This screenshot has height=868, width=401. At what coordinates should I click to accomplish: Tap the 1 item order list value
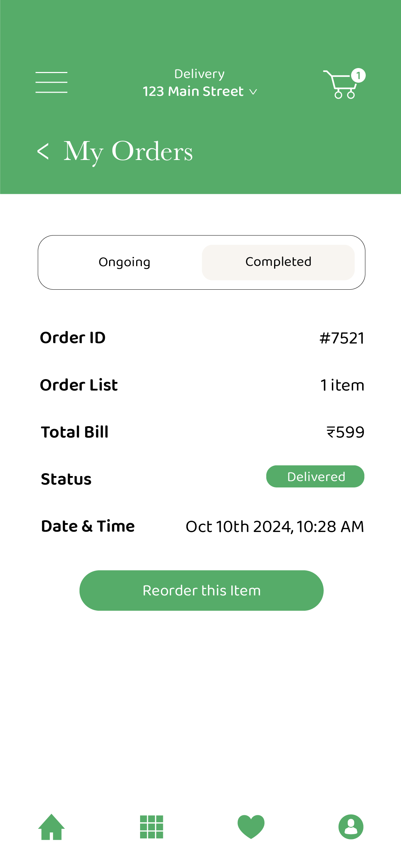coord(342,385)
